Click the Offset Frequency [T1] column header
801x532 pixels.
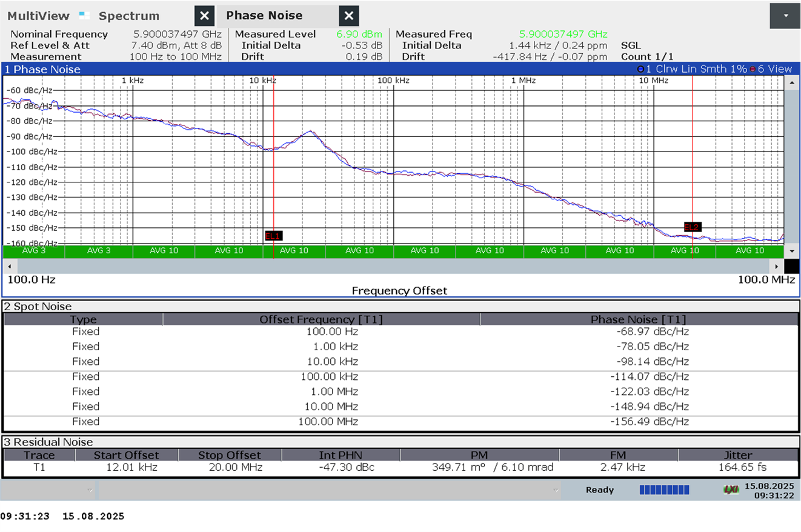point(321,319)
